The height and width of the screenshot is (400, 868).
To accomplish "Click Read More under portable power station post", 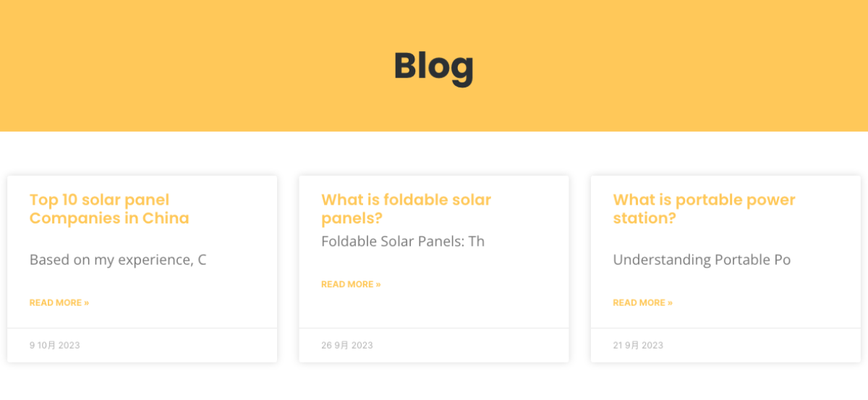I will click(642, 302).
